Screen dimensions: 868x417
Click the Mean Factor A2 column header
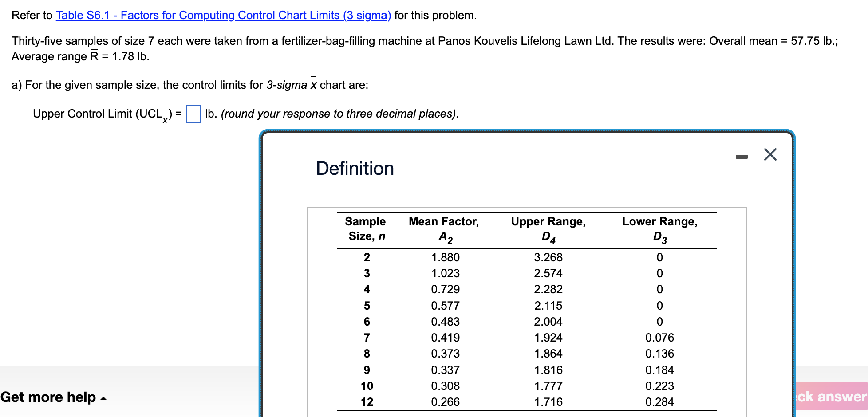pos(444,228)
